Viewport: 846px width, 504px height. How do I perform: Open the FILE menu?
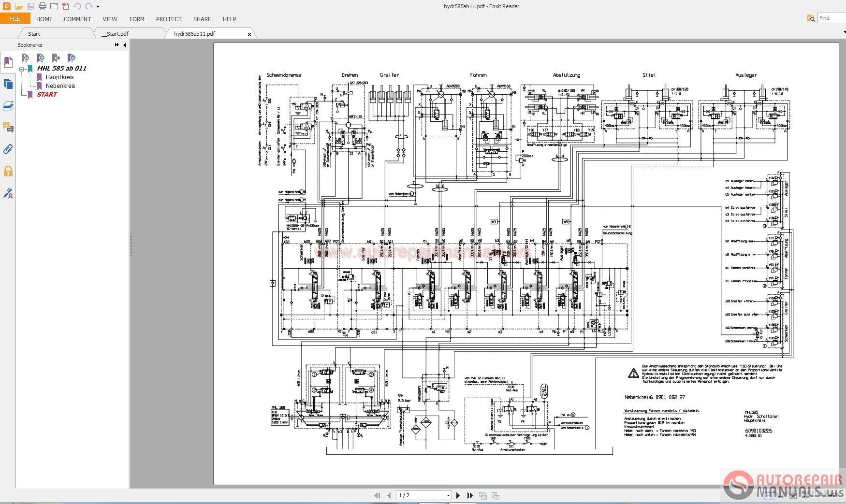15,19
